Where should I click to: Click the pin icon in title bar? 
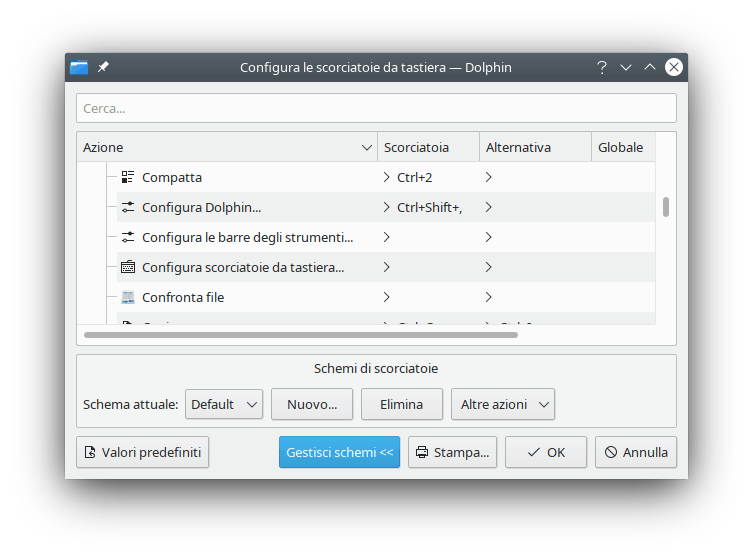tap(103, 67)
